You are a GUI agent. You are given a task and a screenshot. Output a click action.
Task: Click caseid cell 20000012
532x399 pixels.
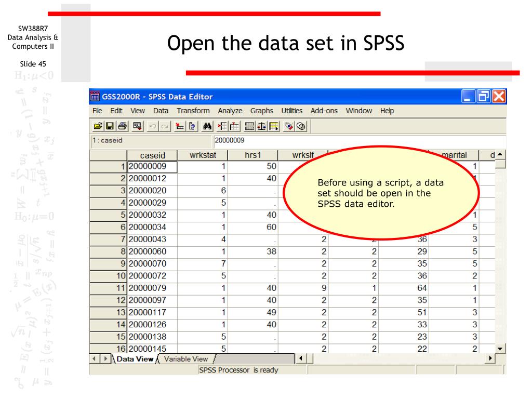tap(152, 179)
